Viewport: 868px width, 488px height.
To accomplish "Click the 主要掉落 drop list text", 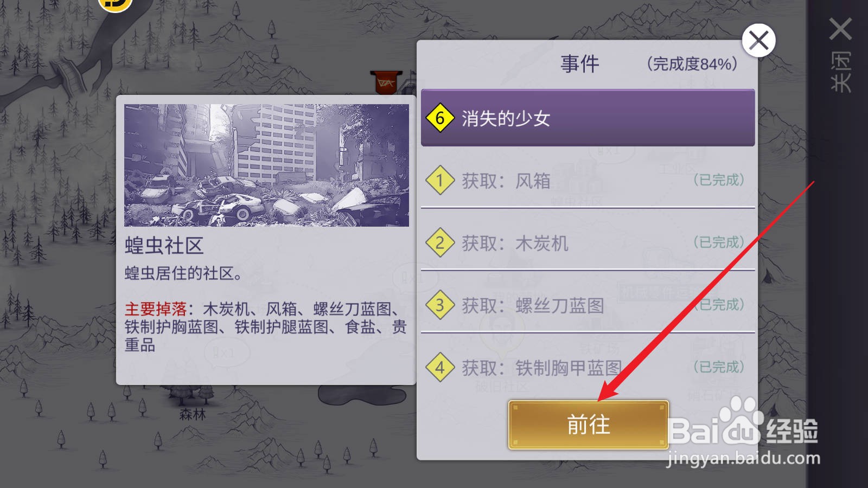I will [x=265, y=326].
